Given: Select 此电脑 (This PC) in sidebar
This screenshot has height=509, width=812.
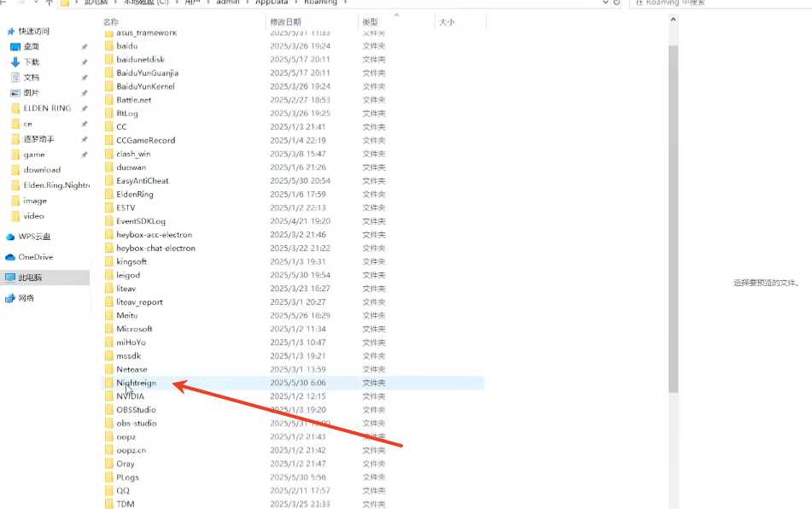Looking at the screenshot, I should pyautogui.click(x=32, y=278).
